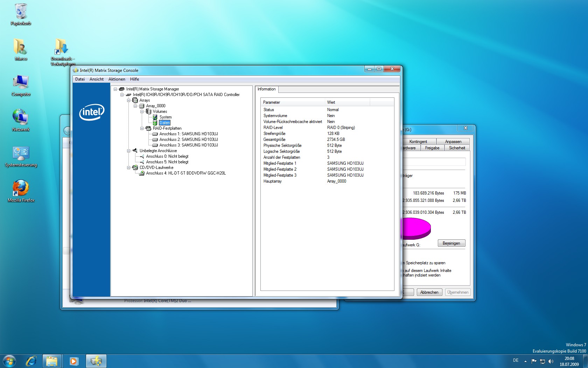
Task: Select the System volume icon
Action: tap(155, 117)
